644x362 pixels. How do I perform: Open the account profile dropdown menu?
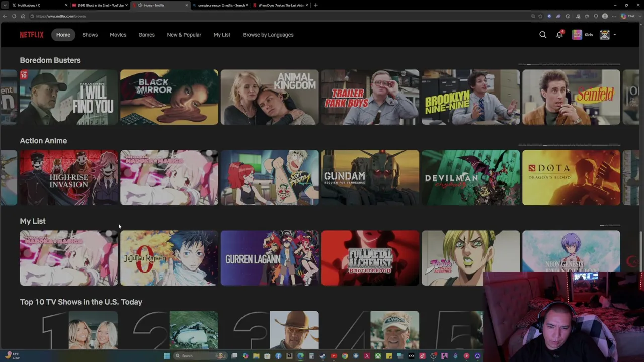tap(608, 35)
